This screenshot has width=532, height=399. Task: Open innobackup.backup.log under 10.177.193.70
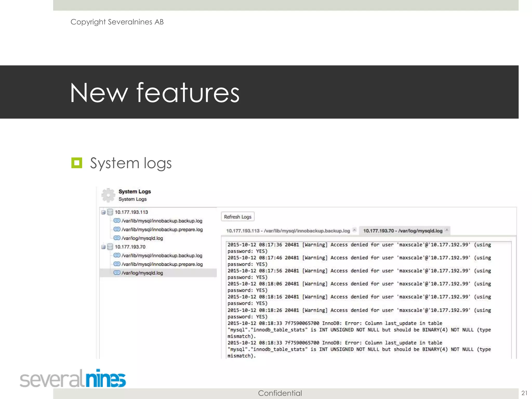pos(162,256)
